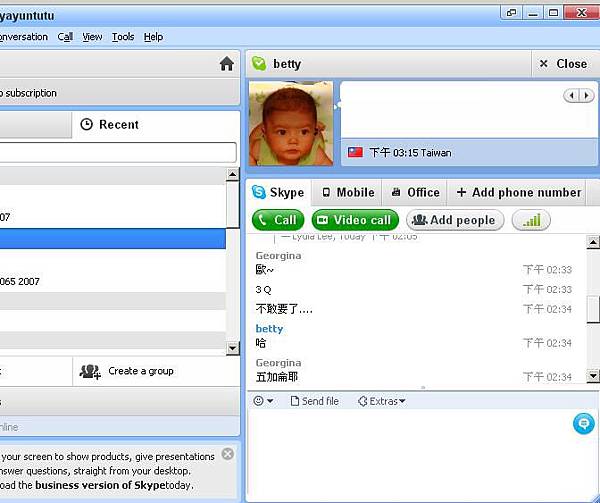Screen dimensions: 600x503
Task: Click betty sender name in chat
Action: [x=269, y=329]
